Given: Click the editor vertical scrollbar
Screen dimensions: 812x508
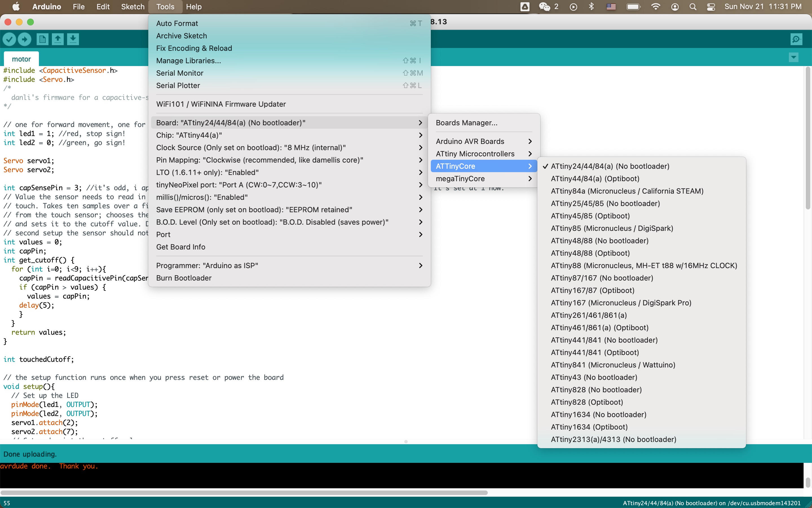Looking at the screenshot, I should (808, 138).
